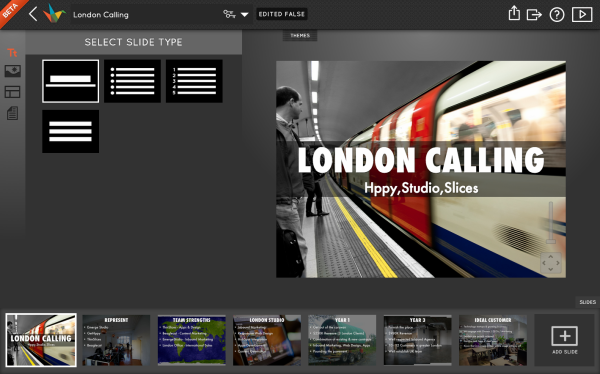This screenshot has width=600, height=374.
Task: Open the help question mark icon
Action: pyautogui.click(x=557, y=15)
